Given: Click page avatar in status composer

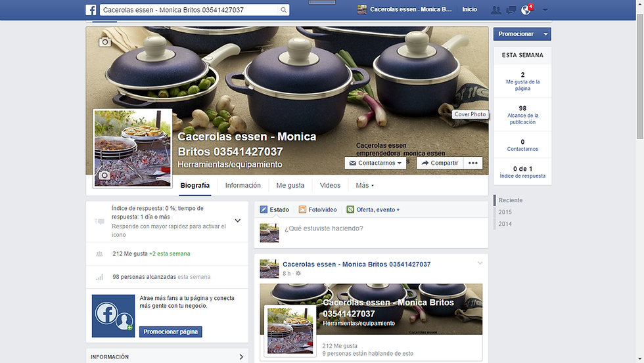Looking at the screenshot, I should 269,233.
